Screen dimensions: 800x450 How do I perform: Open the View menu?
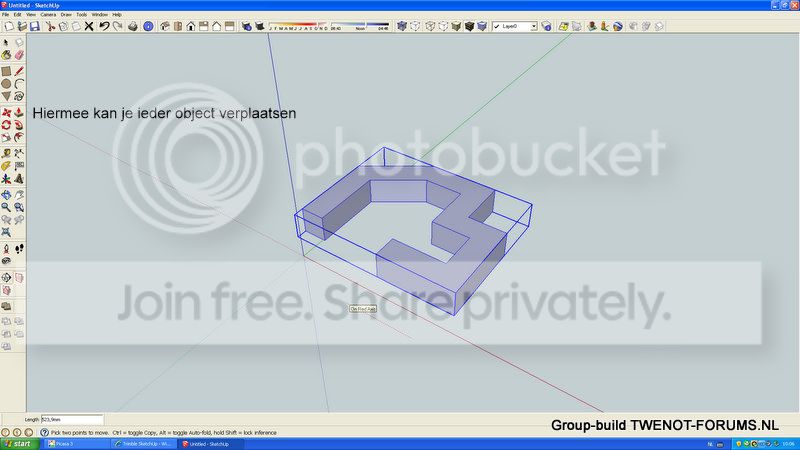(31, 15)
